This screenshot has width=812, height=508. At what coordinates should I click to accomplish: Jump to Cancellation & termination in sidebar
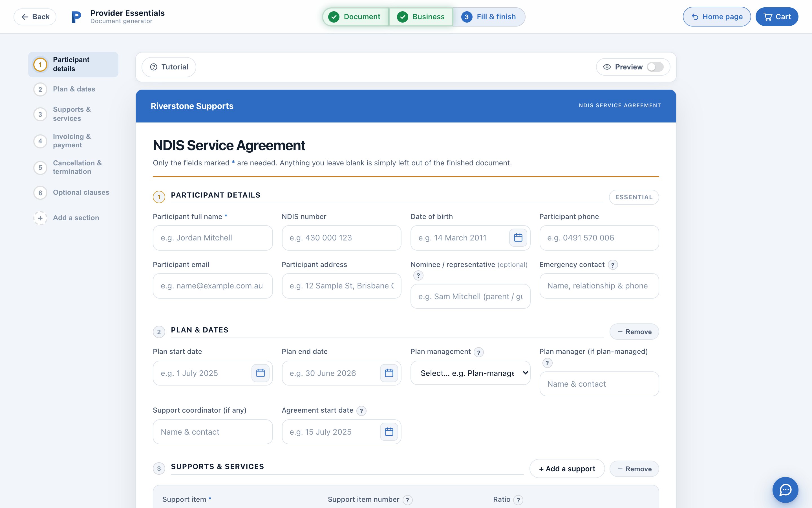coord(73,167)
